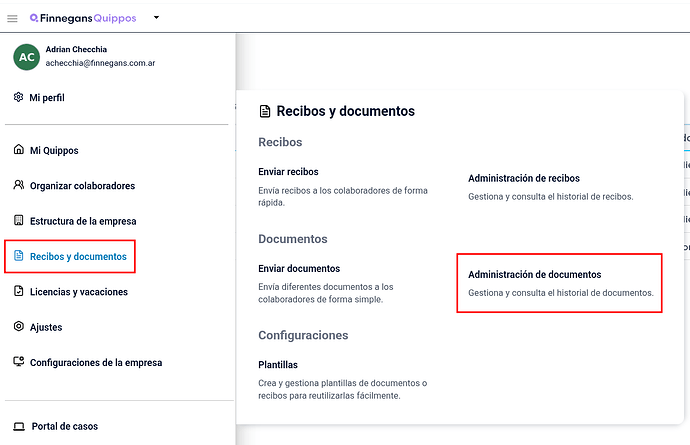Click the Mi Quippos home icon
The image size is (690, 445).
pos(18,149)
